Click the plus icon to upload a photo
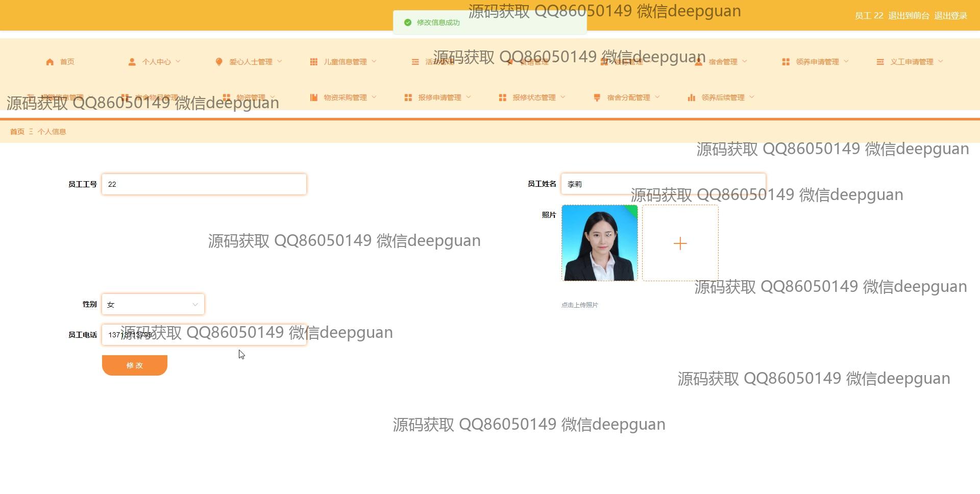Screen dimensions: 980x494 tap(680, 243)
